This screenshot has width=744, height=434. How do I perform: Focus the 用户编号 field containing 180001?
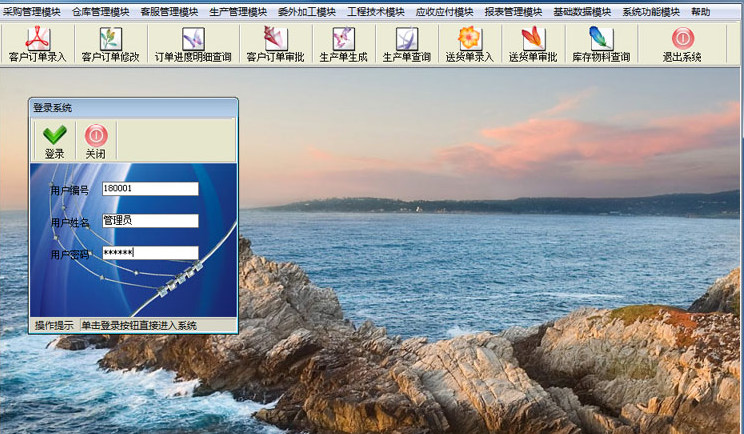(x=150, y=188)
